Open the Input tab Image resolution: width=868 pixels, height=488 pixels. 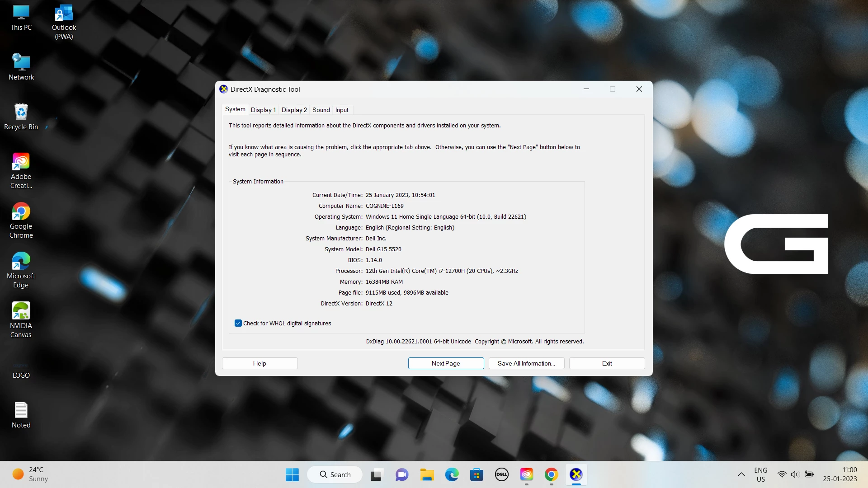(342, 110)
